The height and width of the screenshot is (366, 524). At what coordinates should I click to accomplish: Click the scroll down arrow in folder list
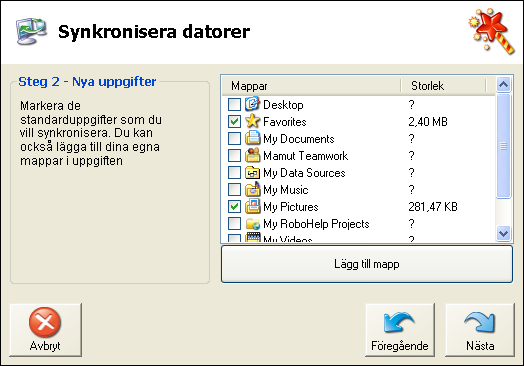(x=503, y=233)
